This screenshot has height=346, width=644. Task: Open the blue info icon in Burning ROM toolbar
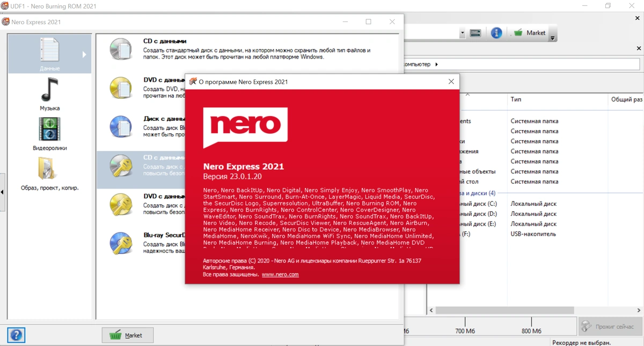496,33
